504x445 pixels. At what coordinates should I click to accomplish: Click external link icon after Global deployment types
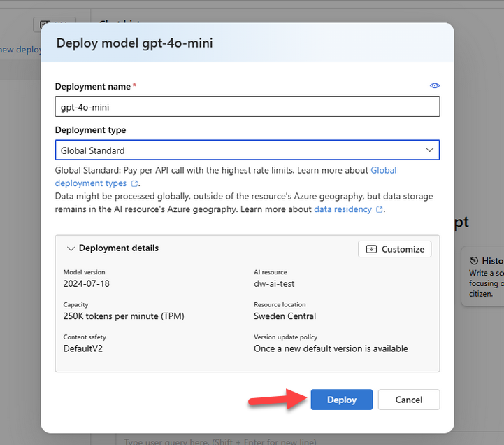pyautogui.click(x=135, y=183)
